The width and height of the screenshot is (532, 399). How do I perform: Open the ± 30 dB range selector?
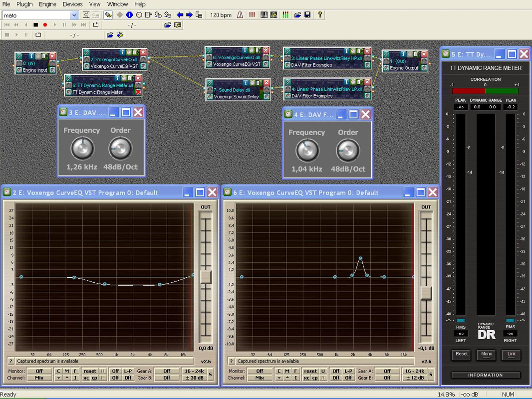pyautogui.click(x=194, y=378)
